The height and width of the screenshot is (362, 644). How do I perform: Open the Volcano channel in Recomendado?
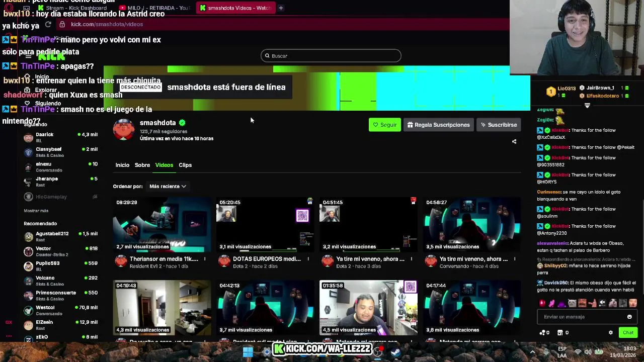point(60,281)
